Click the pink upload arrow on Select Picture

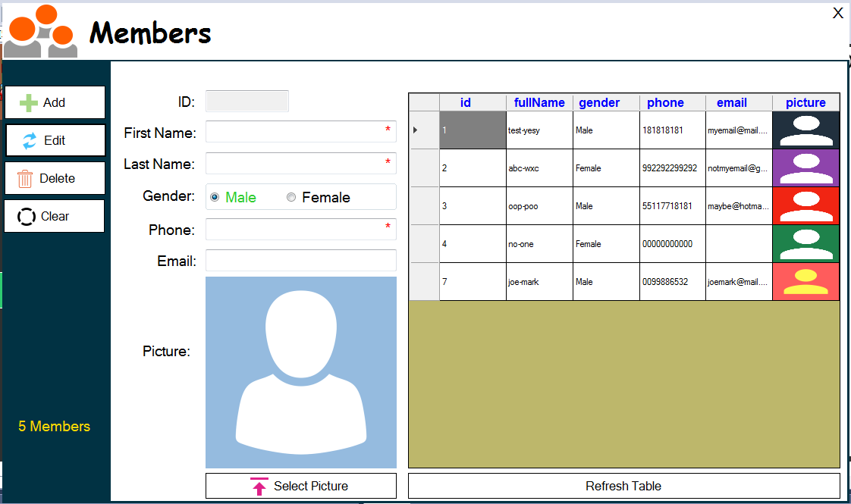coord(259,485)
